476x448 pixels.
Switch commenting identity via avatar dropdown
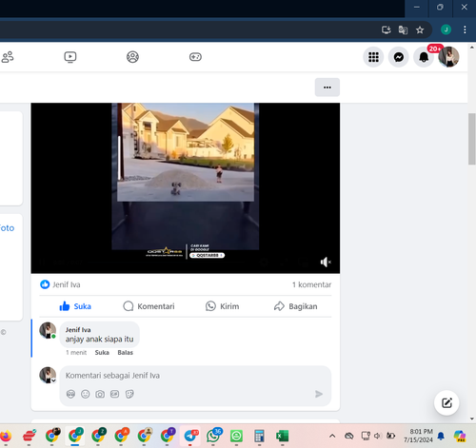click(48, 375)
